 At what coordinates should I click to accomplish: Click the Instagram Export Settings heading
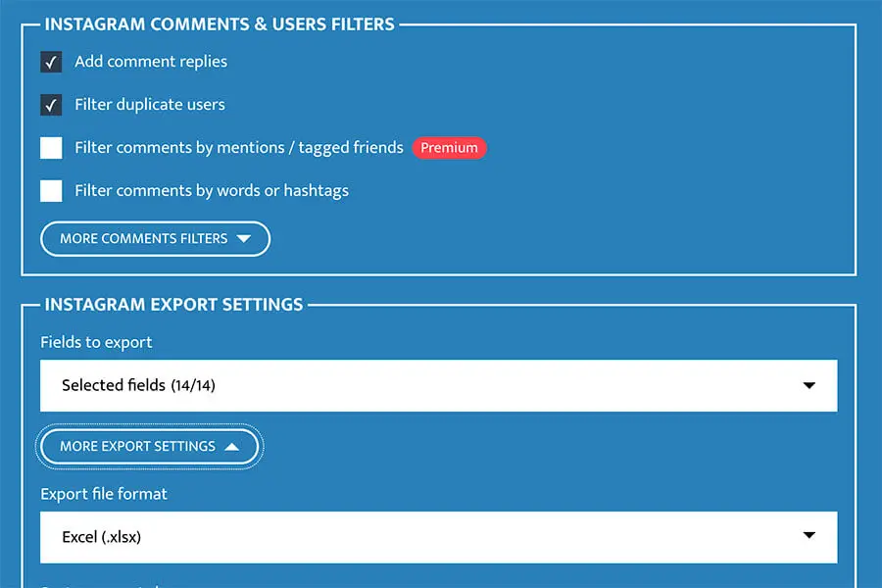(x=173, y=305)
